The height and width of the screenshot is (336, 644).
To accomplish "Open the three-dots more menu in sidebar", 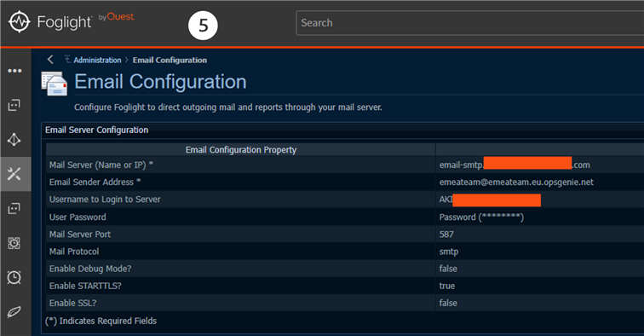I will tap(14, 71).
